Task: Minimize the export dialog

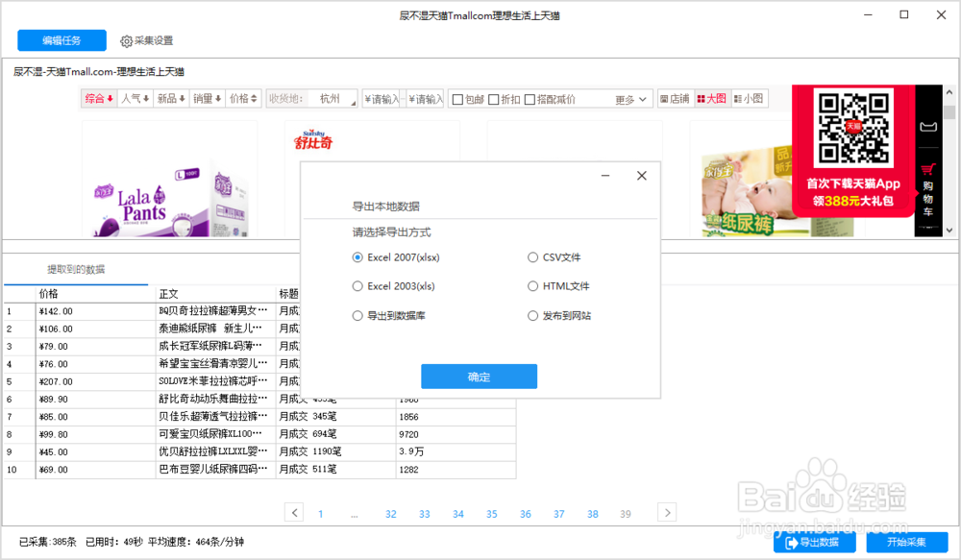Action: [x=604, y=176]
